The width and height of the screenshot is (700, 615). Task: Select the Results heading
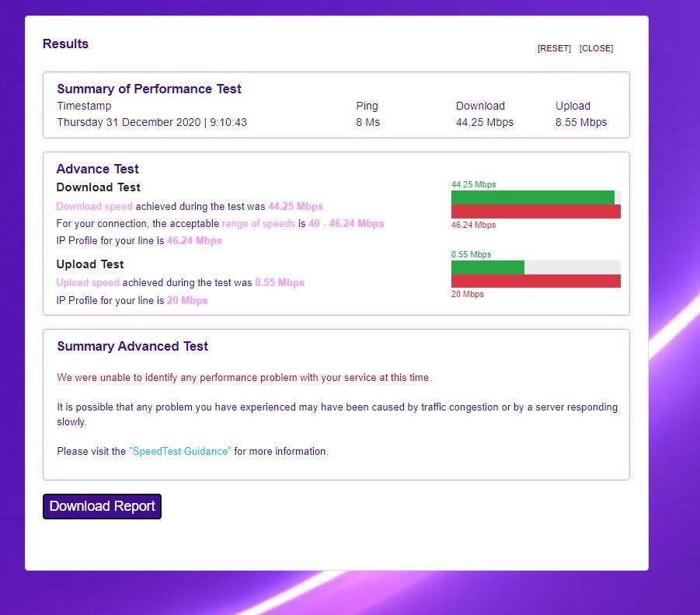pos(65,44)
